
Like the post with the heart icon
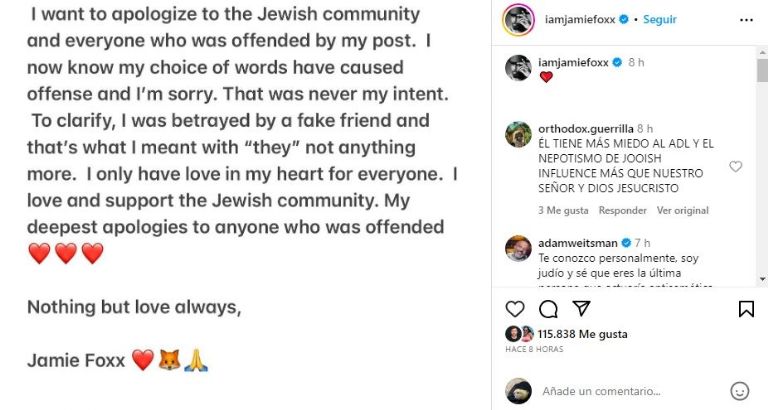point(515,309)
